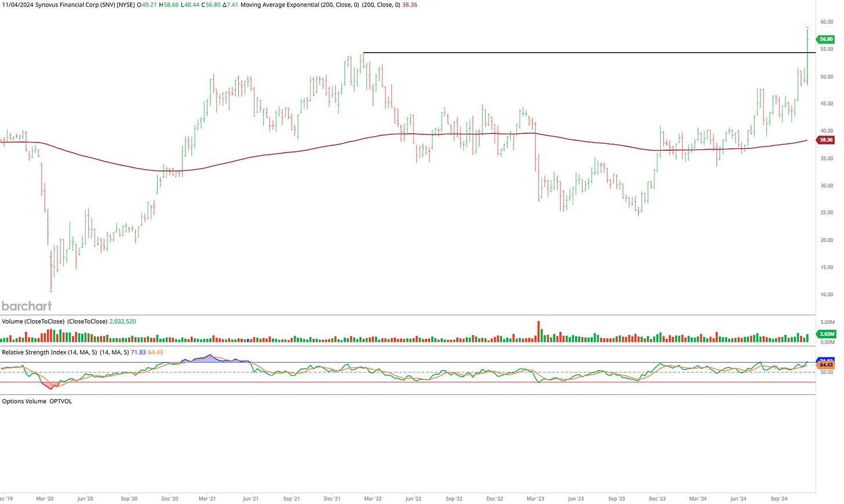The width and height of the screenshot is (844, 504).
Task: Click the tallest red volume bar near Mar '23
Action: (x=539, y=331)
